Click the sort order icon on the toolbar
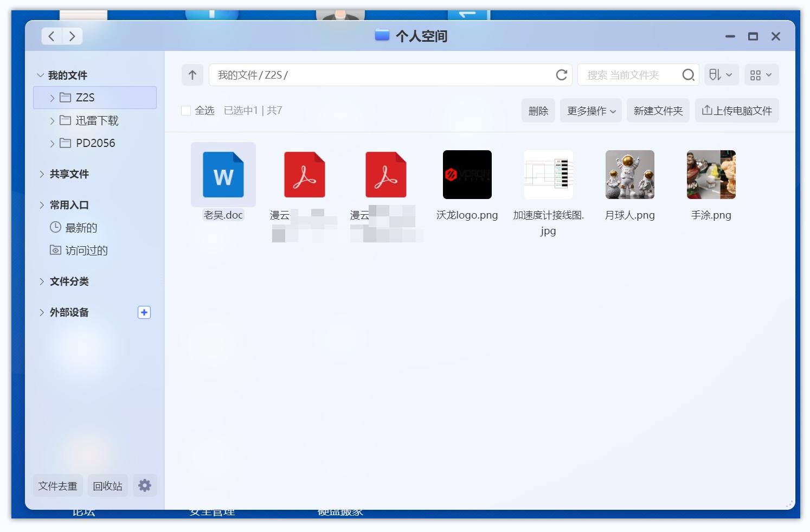The width and height of the screenshot is (810, 532). pyautogui.click(x=721, y=75)
